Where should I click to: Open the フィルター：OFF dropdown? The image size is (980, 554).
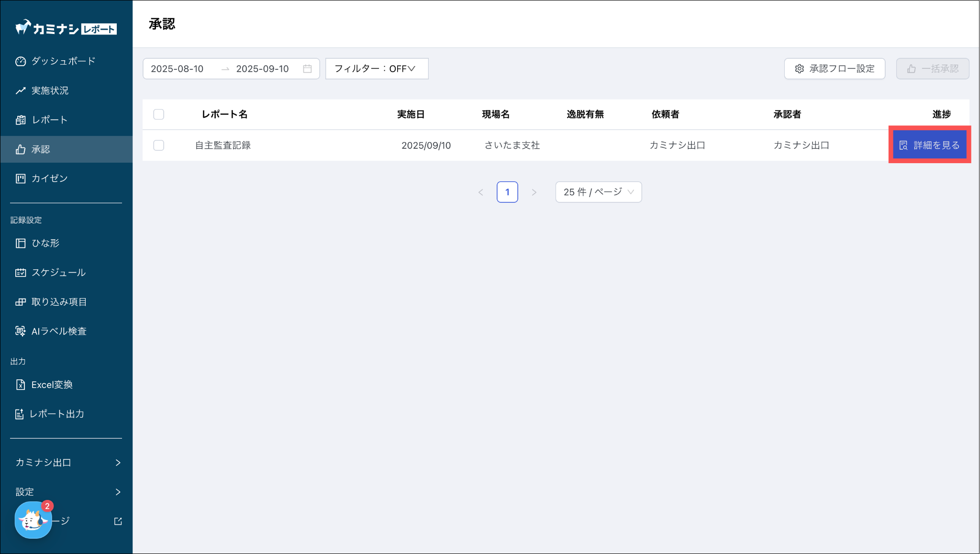pyautogui.click(x=377, y=69)
